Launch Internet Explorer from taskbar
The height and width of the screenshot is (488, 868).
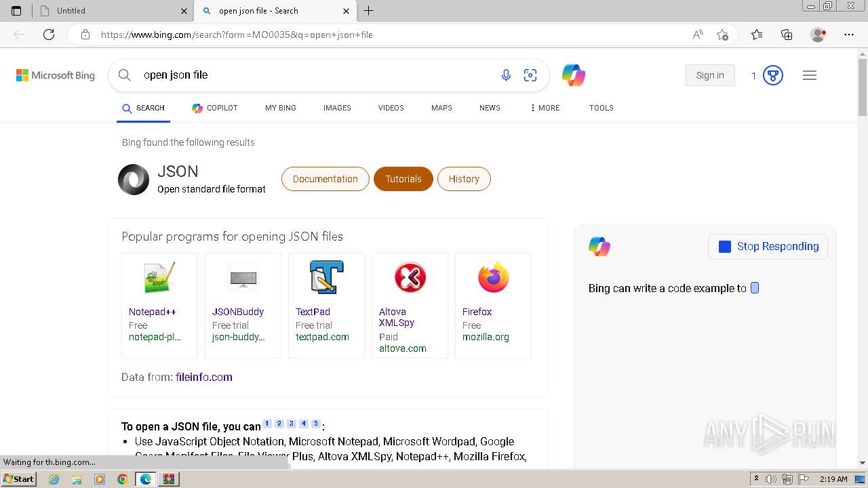pos(54,479)
